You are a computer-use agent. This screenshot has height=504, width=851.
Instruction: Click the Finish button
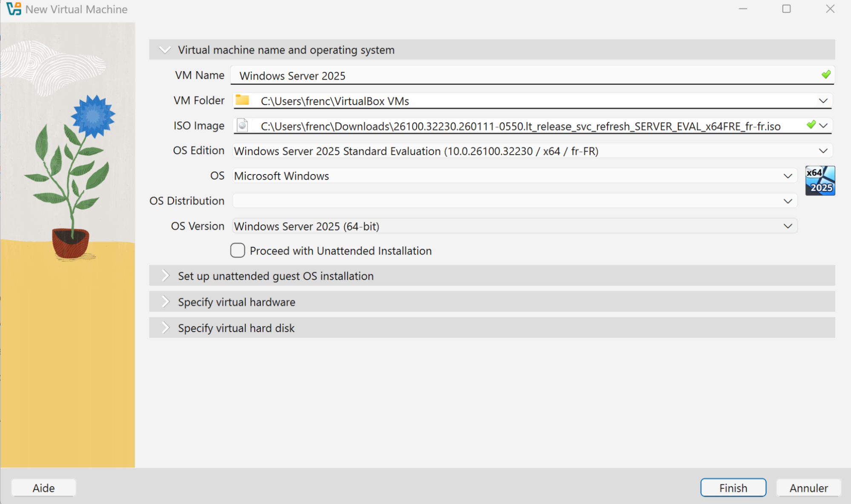click(x=733, y=488)
